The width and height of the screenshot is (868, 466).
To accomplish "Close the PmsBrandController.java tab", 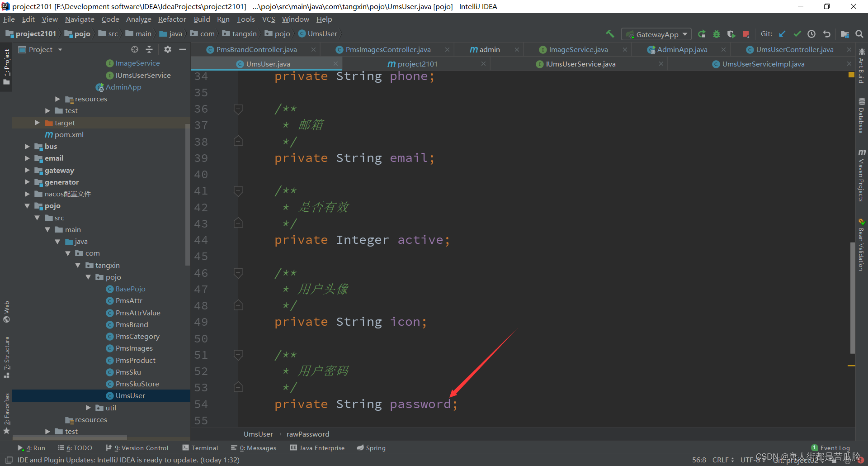I will [x=313, y=50].
